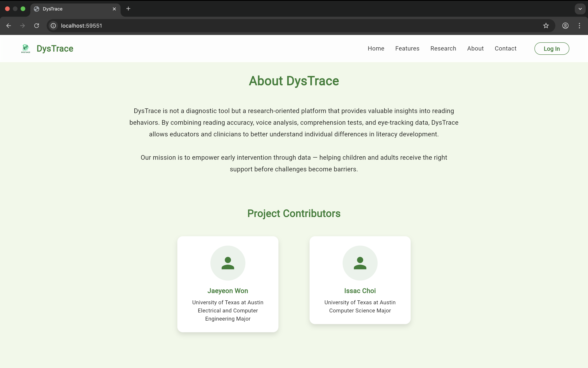Screen dimensions: 588x368
Task: Expand the tab search dropdown arrow
Action: (x=580, y=9)
